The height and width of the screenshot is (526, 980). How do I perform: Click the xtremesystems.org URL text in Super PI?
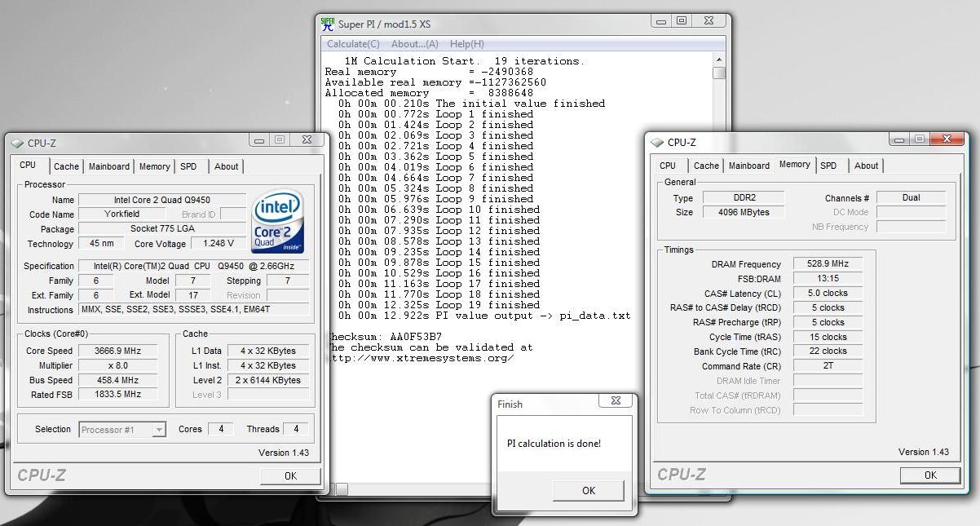pyautogui.click(x=421, y=358)
